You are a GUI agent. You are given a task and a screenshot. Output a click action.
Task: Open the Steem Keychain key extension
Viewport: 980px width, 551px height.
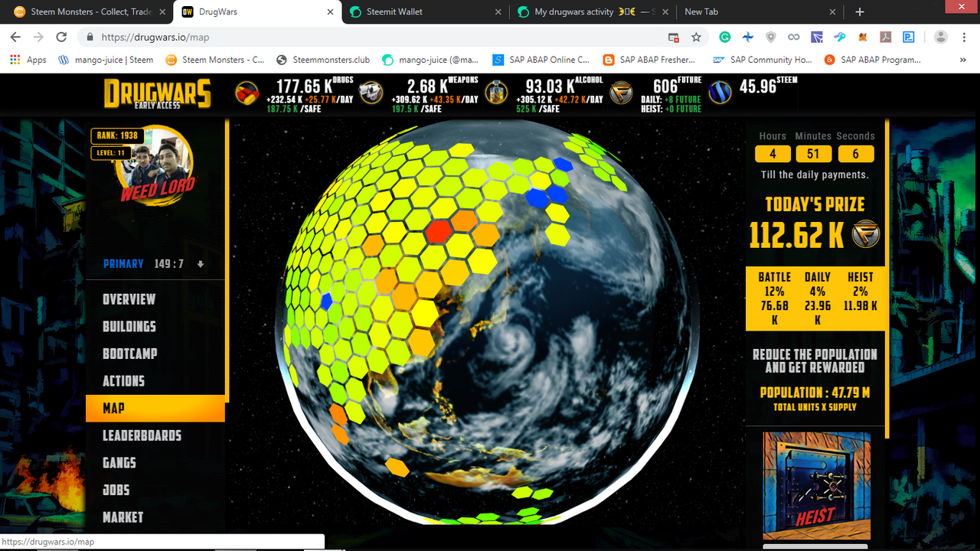coord(839,37)
